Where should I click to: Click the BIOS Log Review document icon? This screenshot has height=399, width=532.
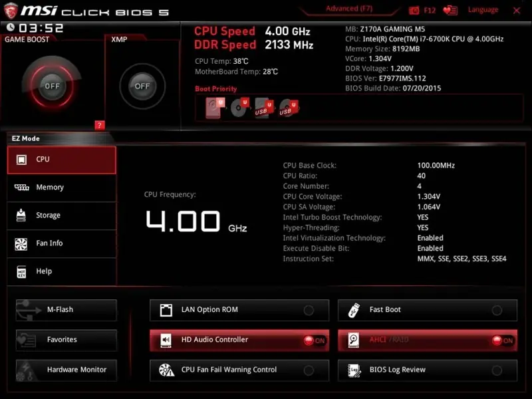(x=354, y=370)
